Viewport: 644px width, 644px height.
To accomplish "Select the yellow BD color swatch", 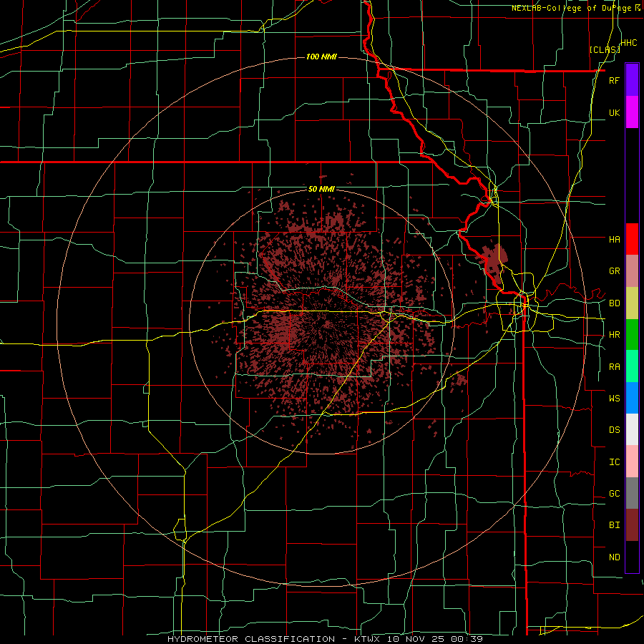I will (632, 303).
